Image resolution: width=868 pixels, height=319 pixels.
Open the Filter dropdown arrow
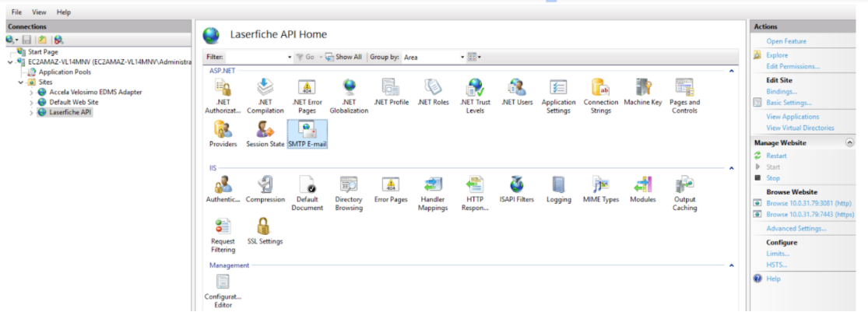(290, 57)
